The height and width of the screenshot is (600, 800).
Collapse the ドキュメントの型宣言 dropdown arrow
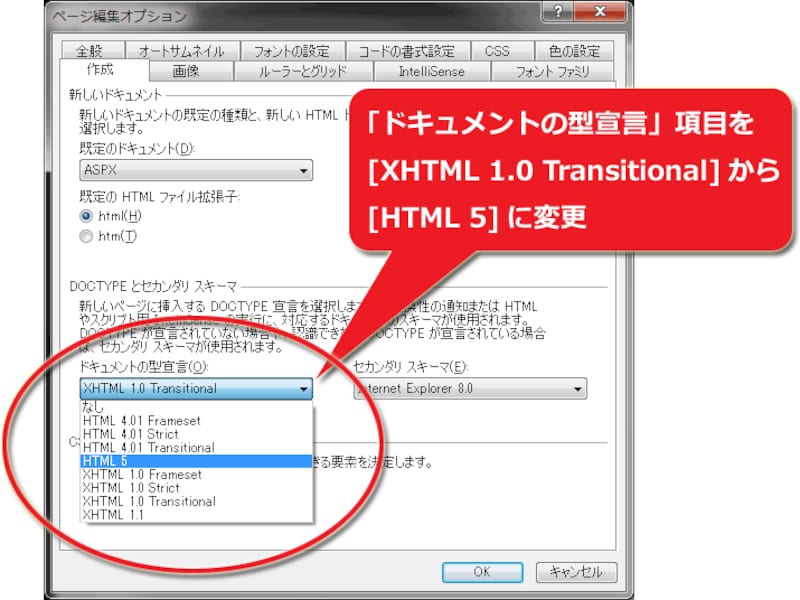[x=304, y=388]
